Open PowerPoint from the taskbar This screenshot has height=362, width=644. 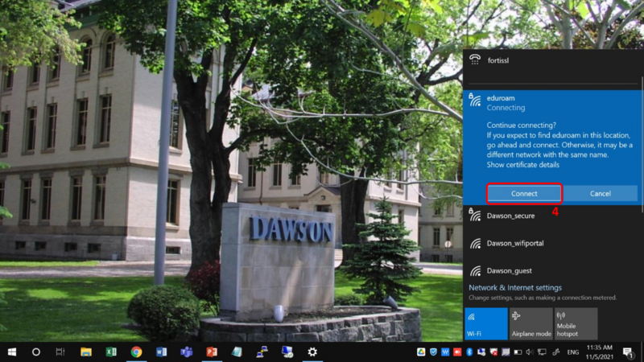point(212,352)
